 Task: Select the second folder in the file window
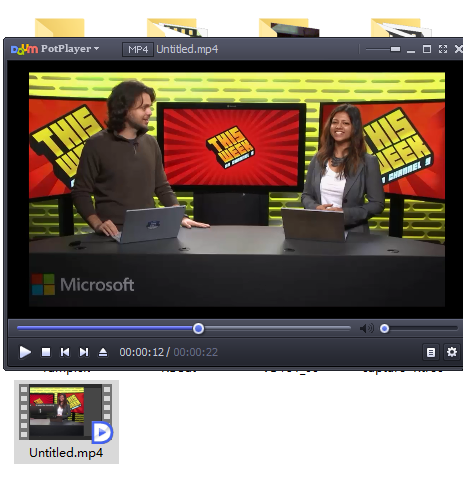pos(177,28)
